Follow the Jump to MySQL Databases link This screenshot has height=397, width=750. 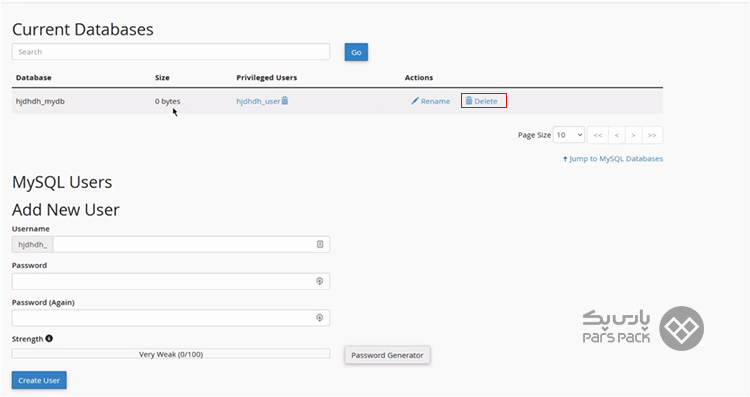click(x=613, y=159)
